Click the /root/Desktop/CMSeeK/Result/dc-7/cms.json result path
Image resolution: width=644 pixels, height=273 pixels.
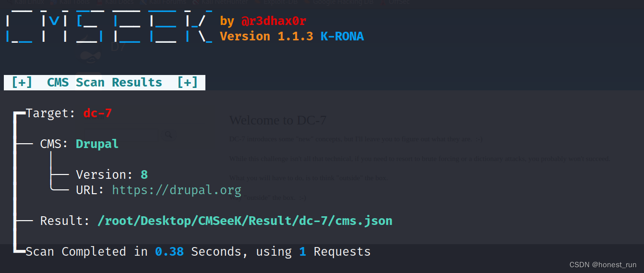click(x=245, y=221)
